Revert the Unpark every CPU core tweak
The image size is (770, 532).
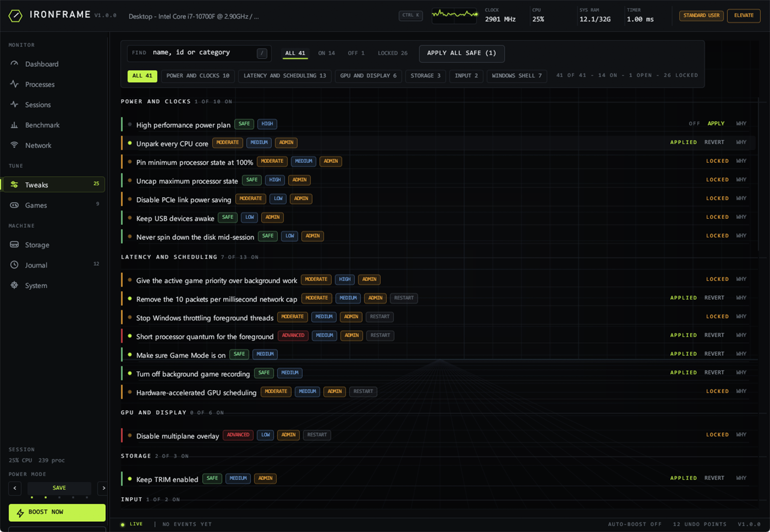[x=714, y=142]
